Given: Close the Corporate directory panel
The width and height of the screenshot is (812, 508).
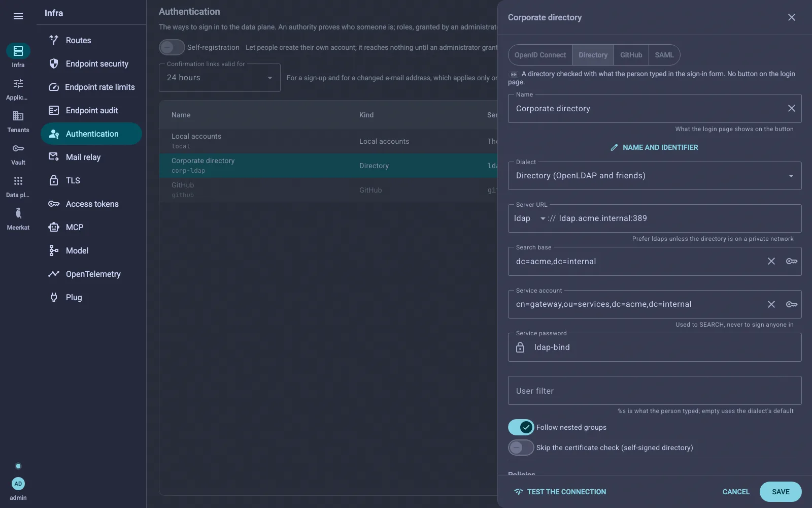Looking at the screenshot, I should 792,17.
